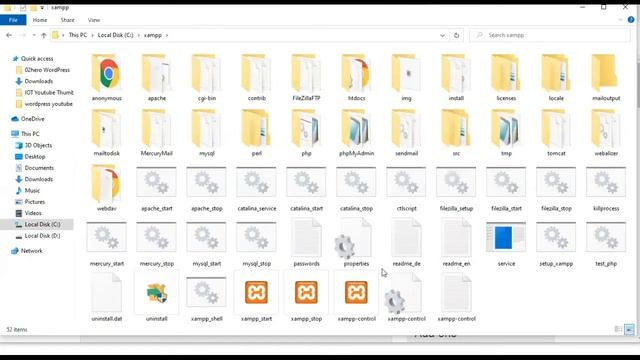Open the anonymous folder
The height and width of the screenshot is (360, 640).
[x=107, y=78]
